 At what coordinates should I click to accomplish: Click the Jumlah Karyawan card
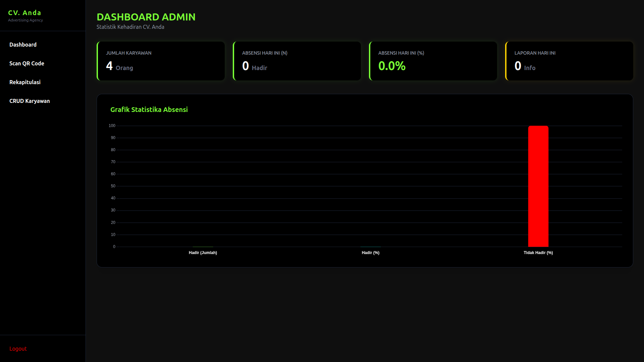[x=161, y=61]
